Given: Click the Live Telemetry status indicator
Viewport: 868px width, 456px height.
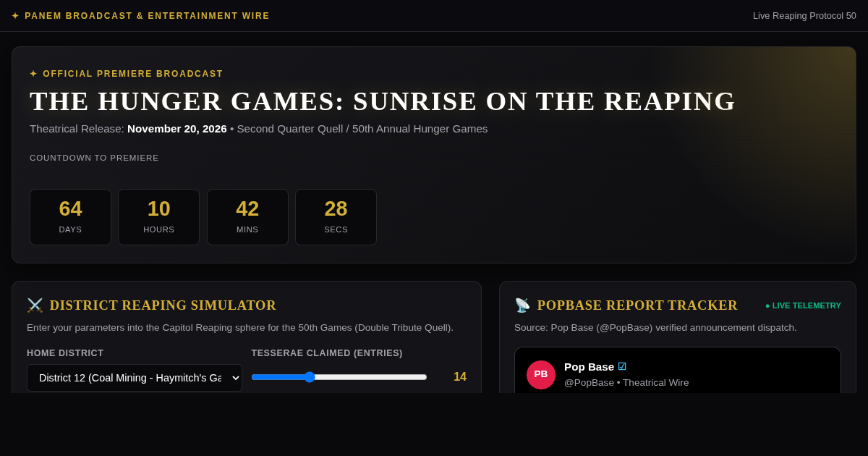Looking at the screenshot, I should [x=803, y=305].
